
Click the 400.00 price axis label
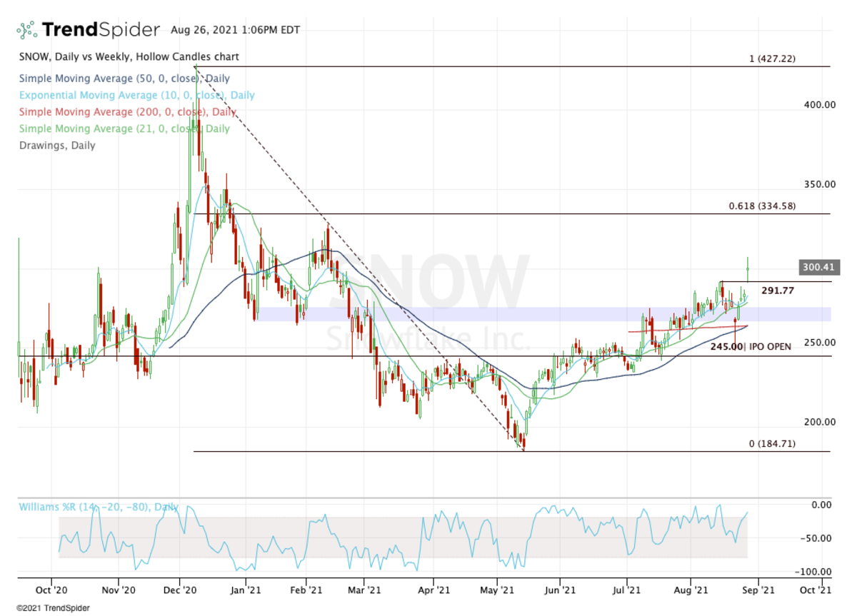pos(819,105)
